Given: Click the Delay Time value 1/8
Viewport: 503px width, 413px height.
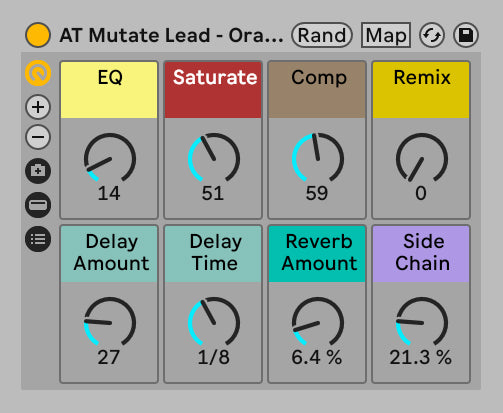Looking at the screenshot, I should click(214, 357).
